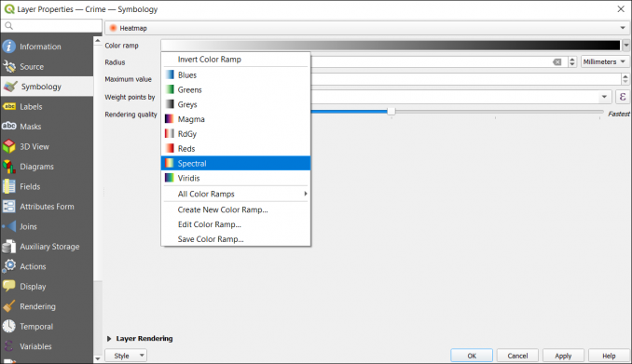Click the grey color ramp preview bar
Viewport: 632px width, 364px height.
[391, 45]
